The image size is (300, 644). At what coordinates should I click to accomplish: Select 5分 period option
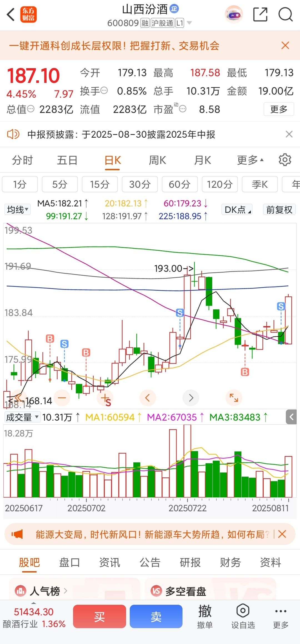[x=60, y=184]
